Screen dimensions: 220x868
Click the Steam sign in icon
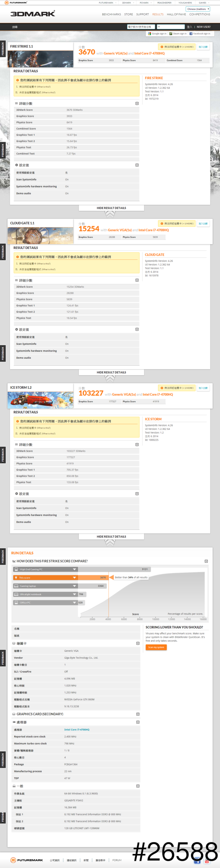click(170, 34)
